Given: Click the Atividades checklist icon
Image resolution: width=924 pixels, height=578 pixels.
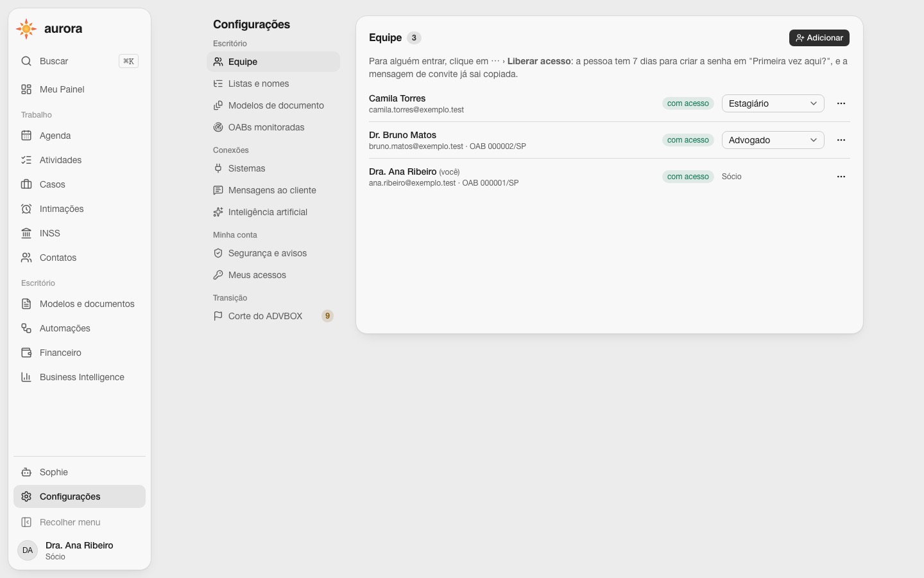Looking at the screenshot, I should [26, 160].
